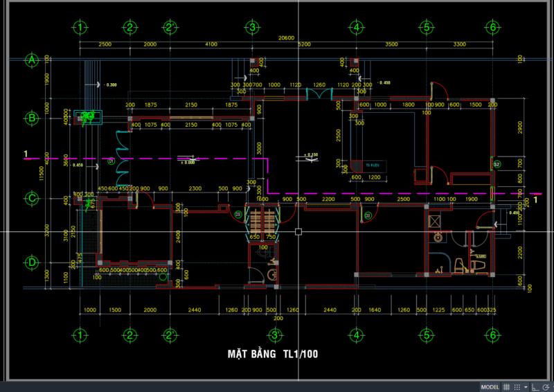554x392 pixels.
Task: Select the left section mark 1
Action: click(x=26, y=152)
